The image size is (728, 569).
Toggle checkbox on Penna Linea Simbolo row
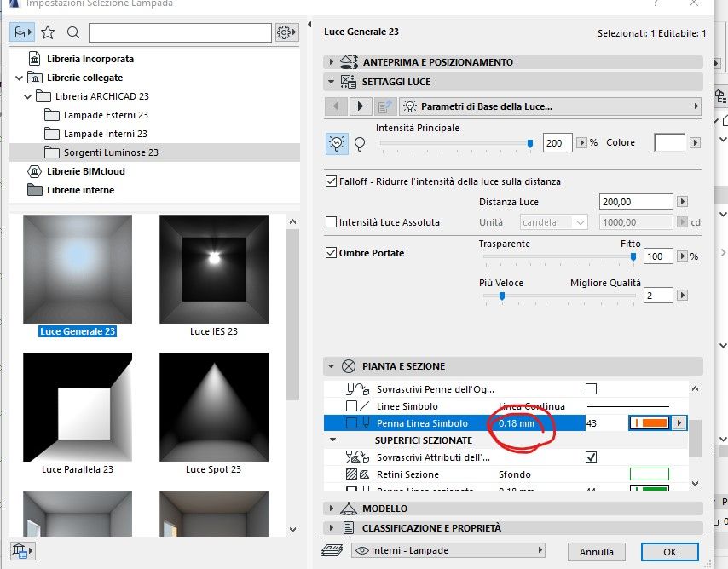(351, 423)
